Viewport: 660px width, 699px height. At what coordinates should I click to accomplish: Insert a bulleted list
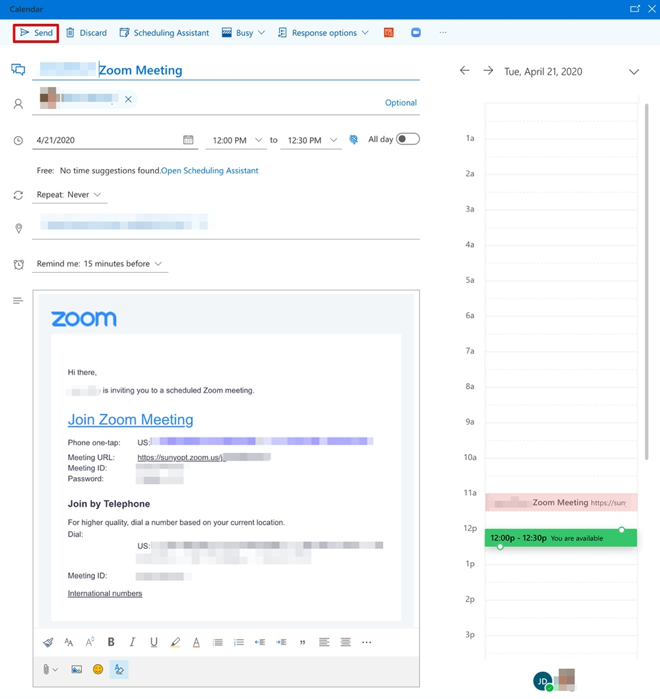coord(217,642)
